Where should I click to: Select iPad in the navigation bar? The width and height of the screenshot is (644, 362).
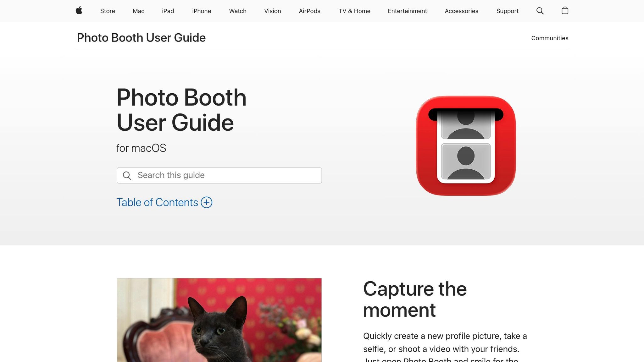pos(168,11)
